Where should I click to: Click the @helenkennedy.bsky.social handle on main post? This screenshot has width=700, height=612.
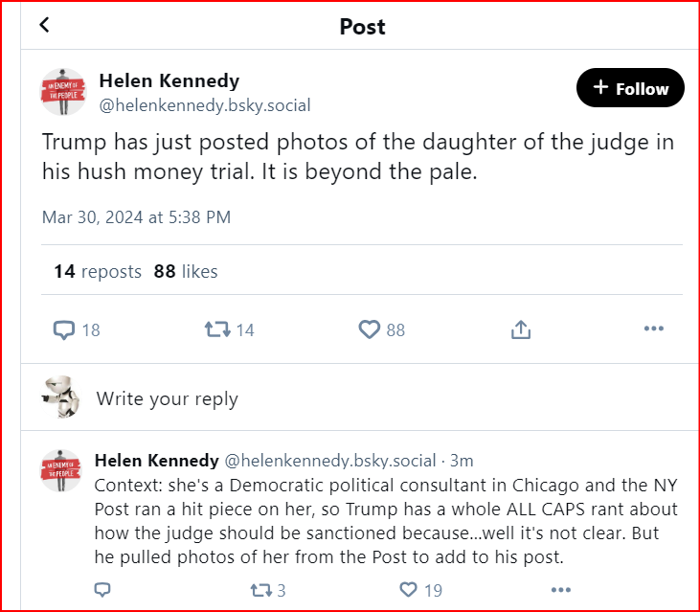205,105
